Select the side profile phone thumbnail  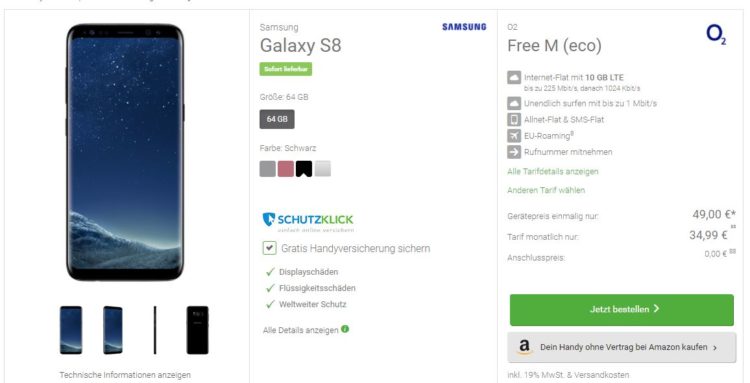[155, 330]
